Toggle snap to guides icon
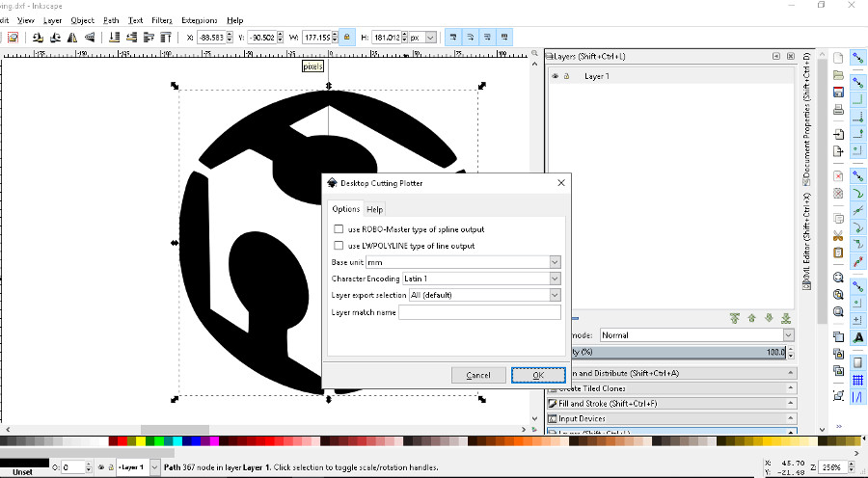The height and width of the screenshot is (478, 868). (857, 397)
